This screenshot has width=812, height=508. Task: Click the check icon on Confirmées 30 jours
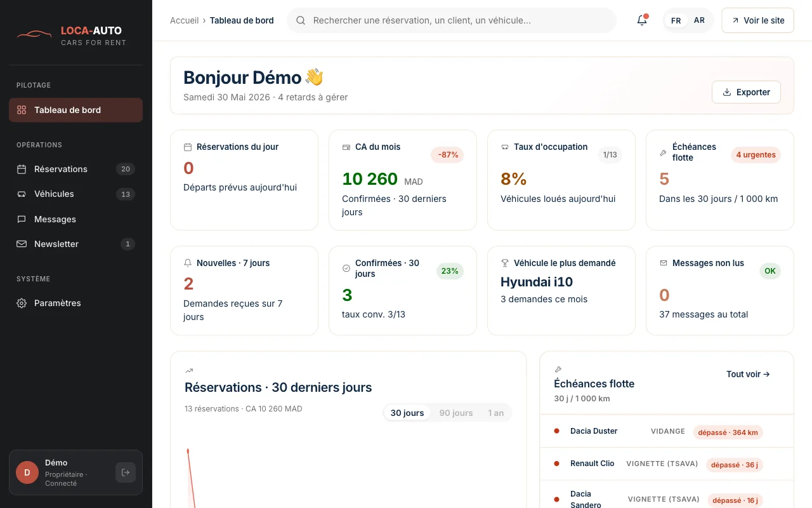click(346, 268)
